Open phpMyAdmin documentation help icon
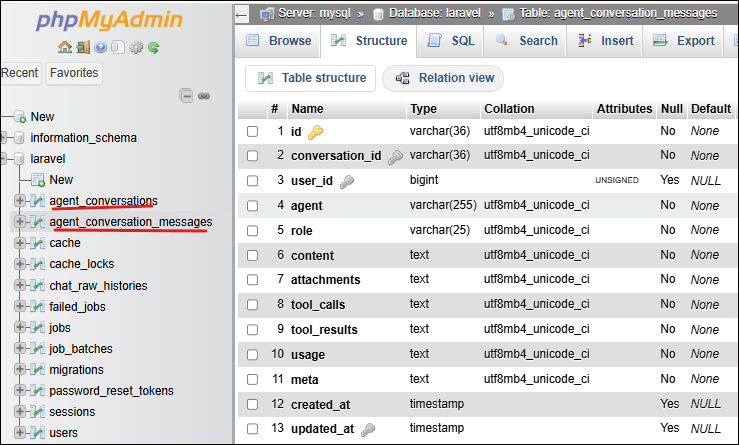739x445 pixels. coord(101,47)
